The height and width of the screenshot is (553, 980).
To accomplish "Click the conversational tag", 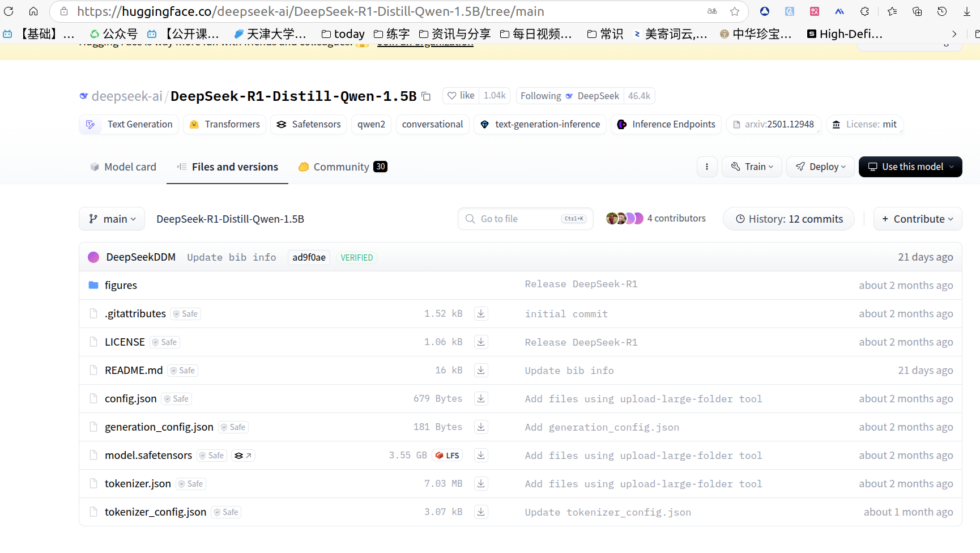I will pos(432,124).
